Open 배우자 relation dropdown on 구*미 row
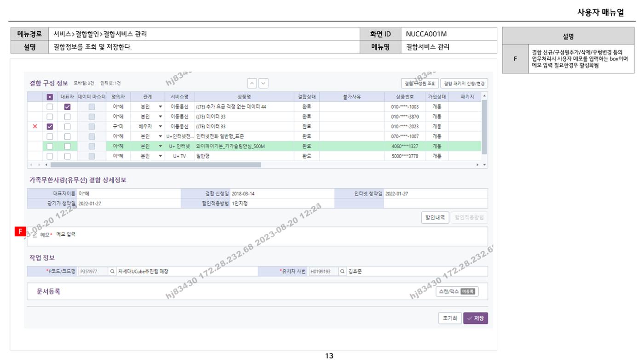 point(161,127)
